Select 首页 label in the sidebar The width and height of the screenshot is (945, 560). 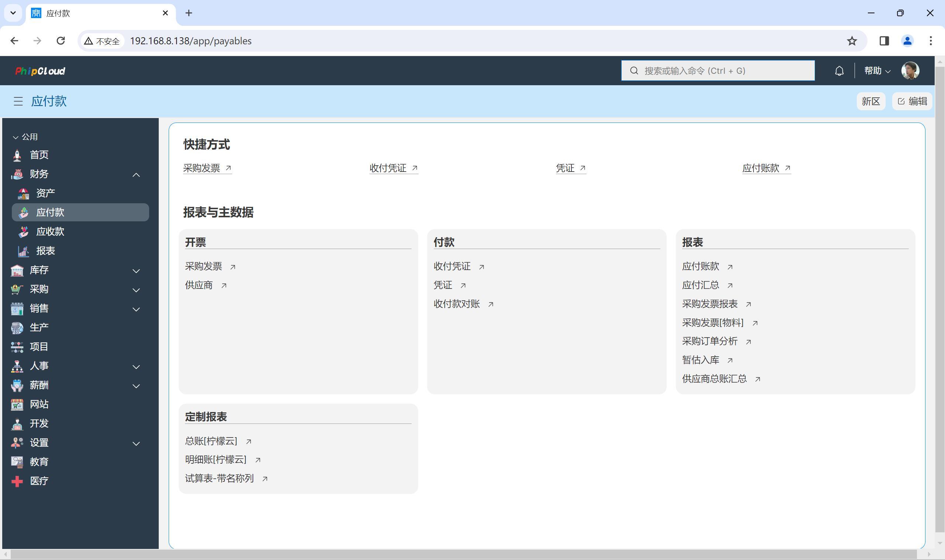click(39, 155)
